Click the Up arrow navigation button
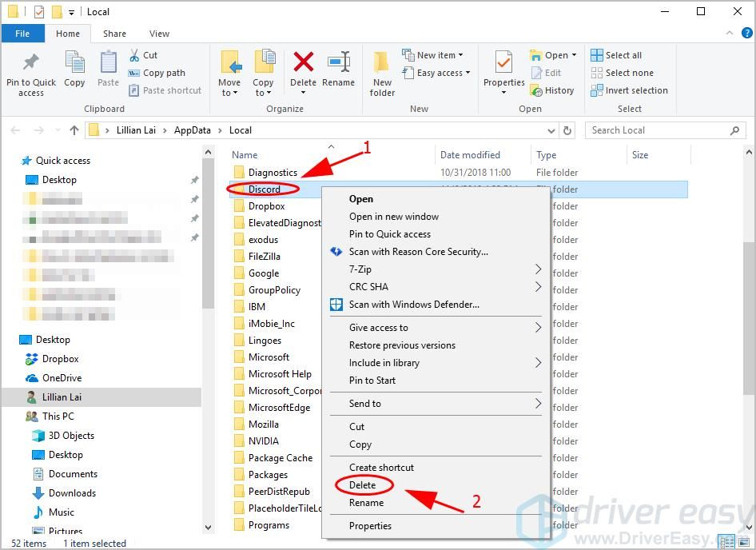Screen dimensions: 756x550 [x=74, y=130]
